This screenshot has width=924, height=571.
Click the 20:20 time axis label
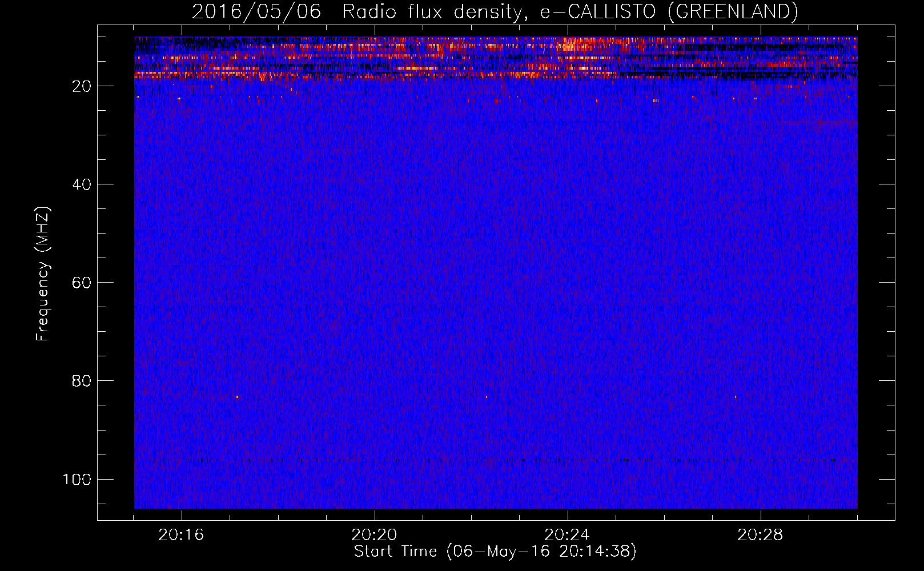[x=374, y=535]
